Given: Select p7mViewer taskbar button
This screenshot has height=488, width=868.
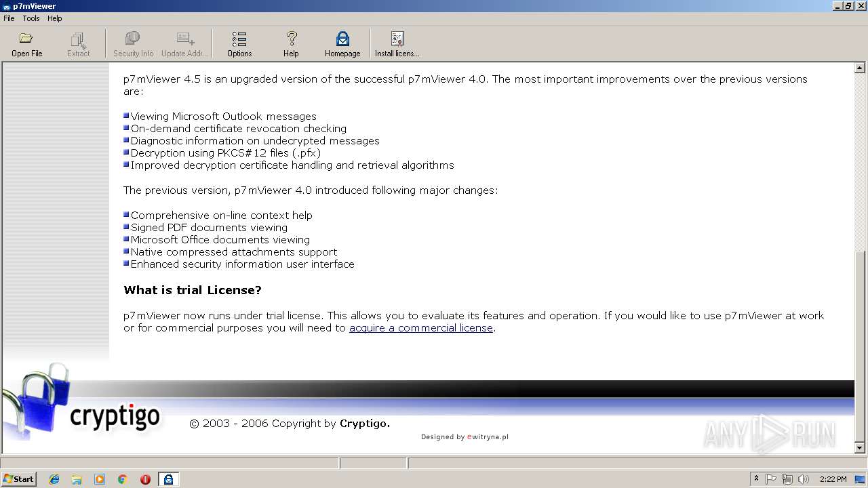Looking at the screenshot, I should [168, 479].
